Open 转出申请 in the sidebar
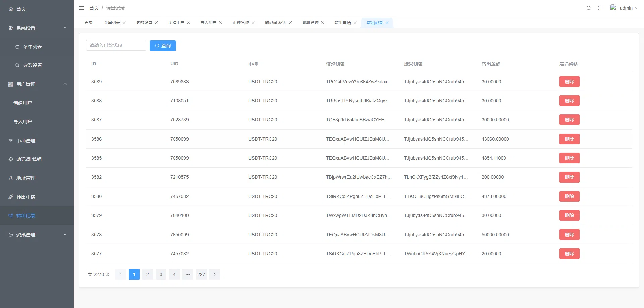The image size is (644, 308). 26,197
